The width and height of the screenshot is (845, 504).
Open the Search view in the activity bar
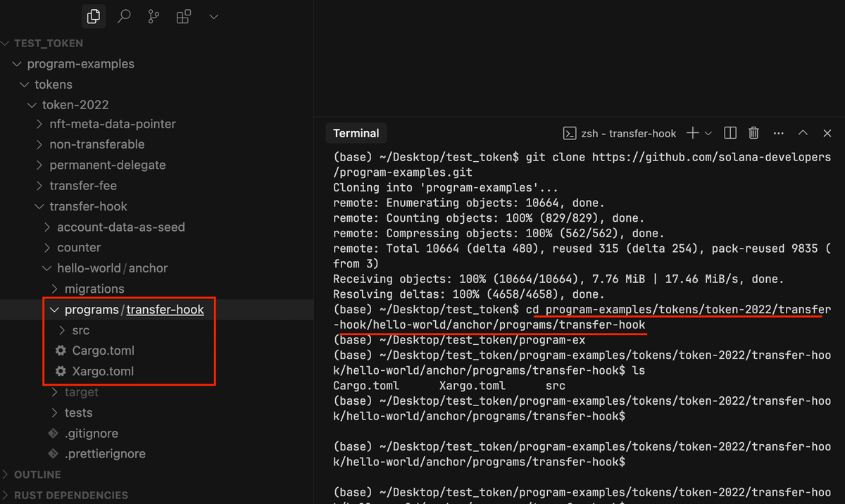click(123, 15)
